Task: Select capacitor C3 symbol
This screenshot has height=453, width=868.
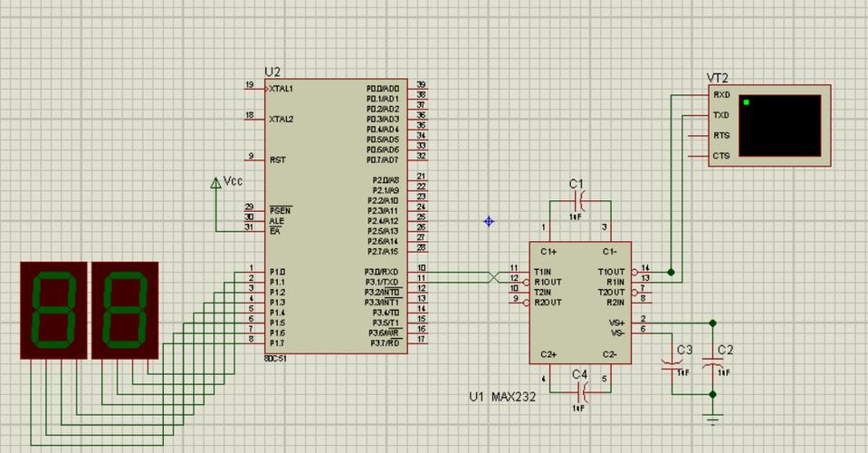Action: pos(672,364)
